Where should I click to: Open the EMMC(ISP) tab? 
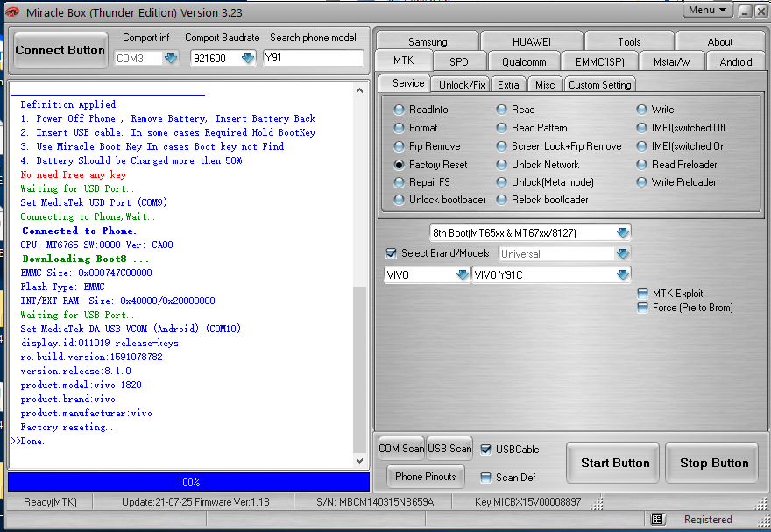[600, 62]
